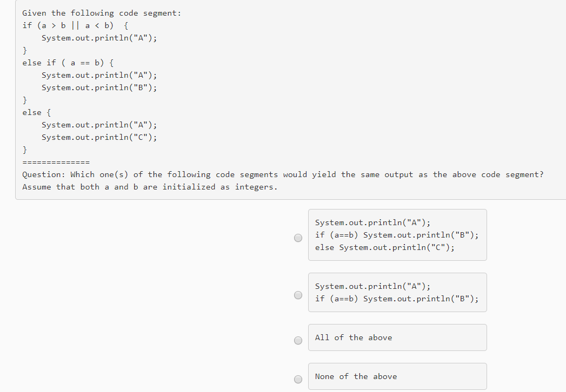Image resolution: width=566 pixels, height=392 pixels.
Task: Click the question text asking about matching output
Action: tap(282, 174)
